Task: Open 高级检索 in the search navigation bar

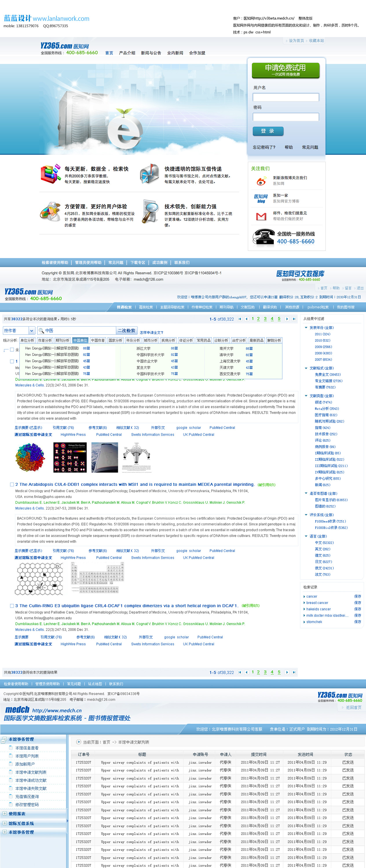Action: tap(146, 307)
